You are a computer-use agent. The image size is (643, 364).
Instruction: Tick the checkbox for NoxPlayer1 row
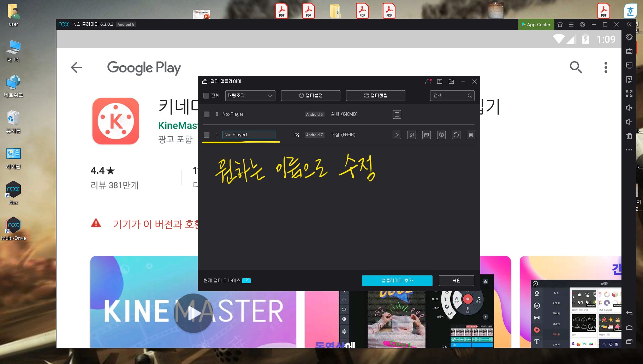[207, 135]
